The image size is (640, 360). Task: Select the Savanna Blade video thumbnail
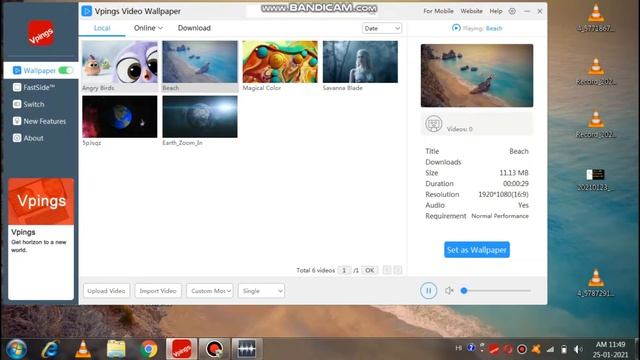coord(360,62)
